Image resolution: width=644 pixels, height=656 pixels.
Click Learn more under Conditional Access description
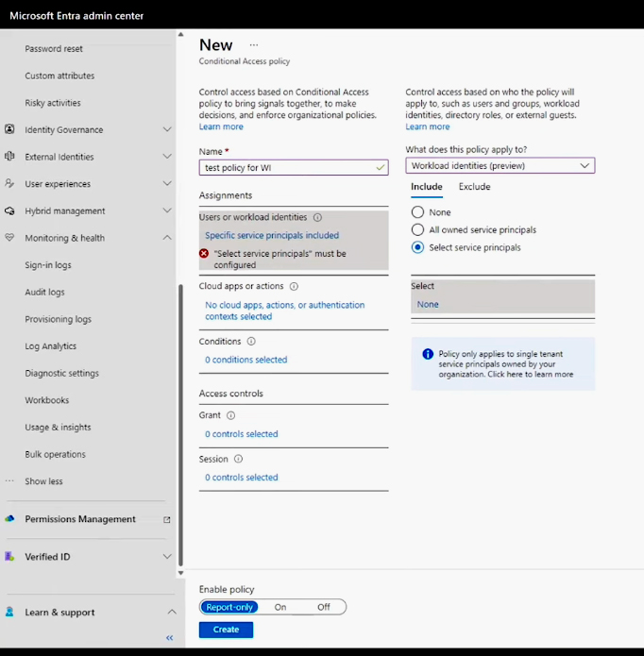(x=221, y=126)
